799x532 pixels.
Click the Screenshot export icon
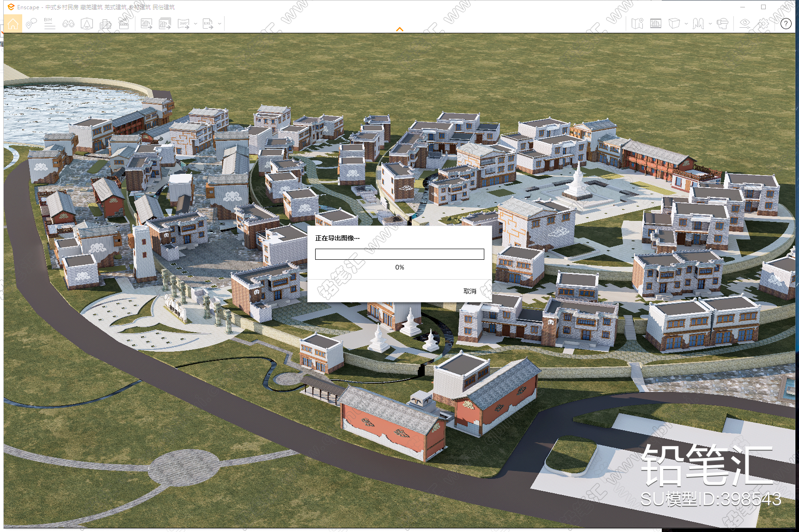point(146,24)
